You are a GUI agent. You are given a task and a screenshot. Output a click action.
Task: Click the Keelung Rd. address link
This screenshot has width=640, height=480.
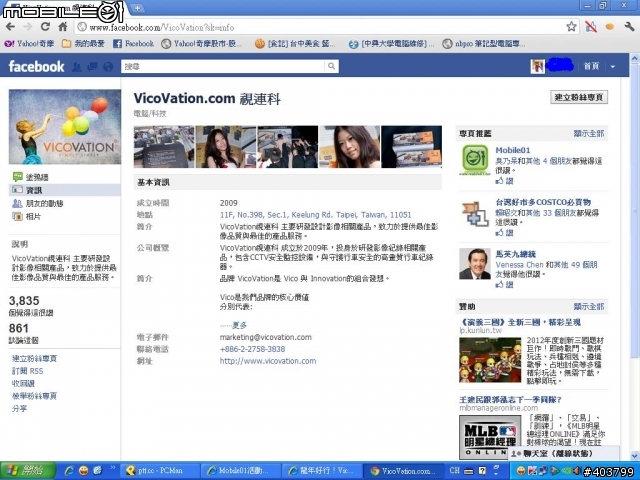point(316,215)
